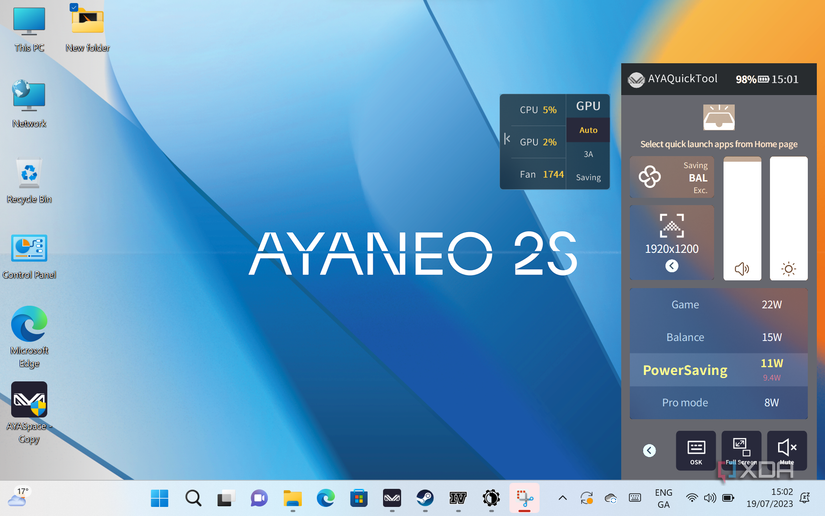Image resolution: width=825 pixels, height=516 pixels.
Task: Open Steam from the taskbar
Action: pyautogui.click(x=425, y=498)
